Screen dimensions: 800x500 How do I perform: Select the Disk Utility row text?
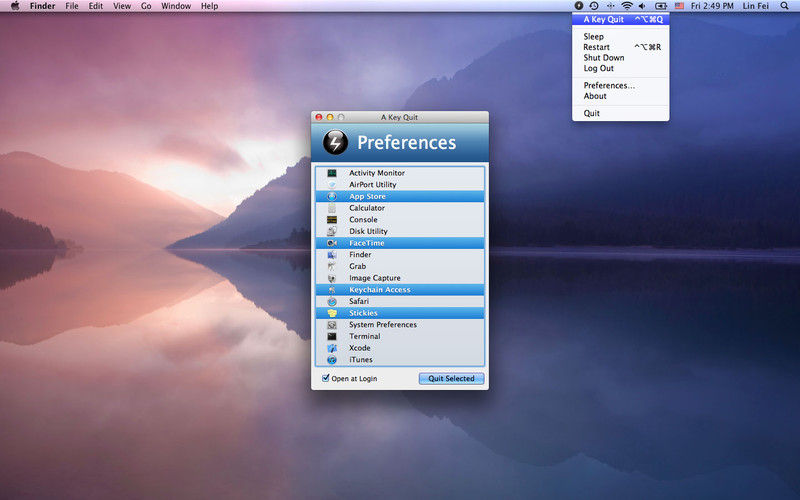[x=368, y=232]
